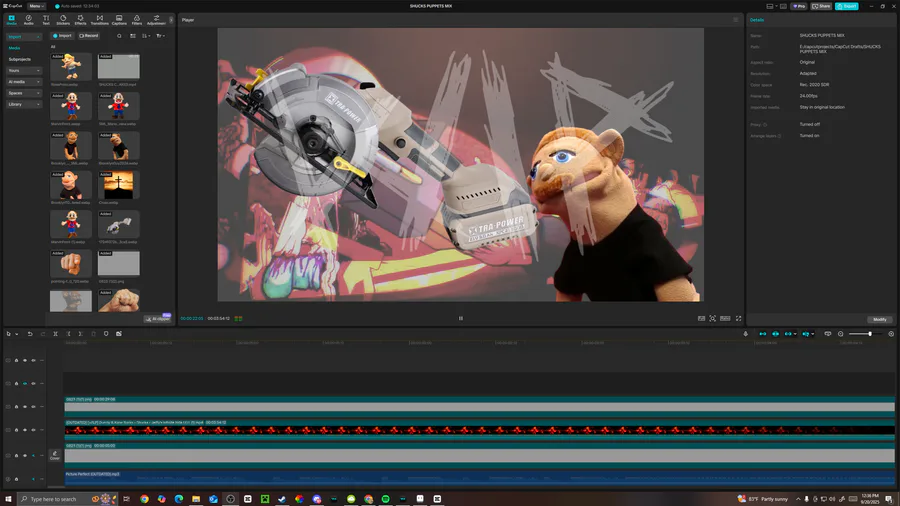Open preview quality icon in Player
This screenshot has height=506, width=900.
coord(701,318)
